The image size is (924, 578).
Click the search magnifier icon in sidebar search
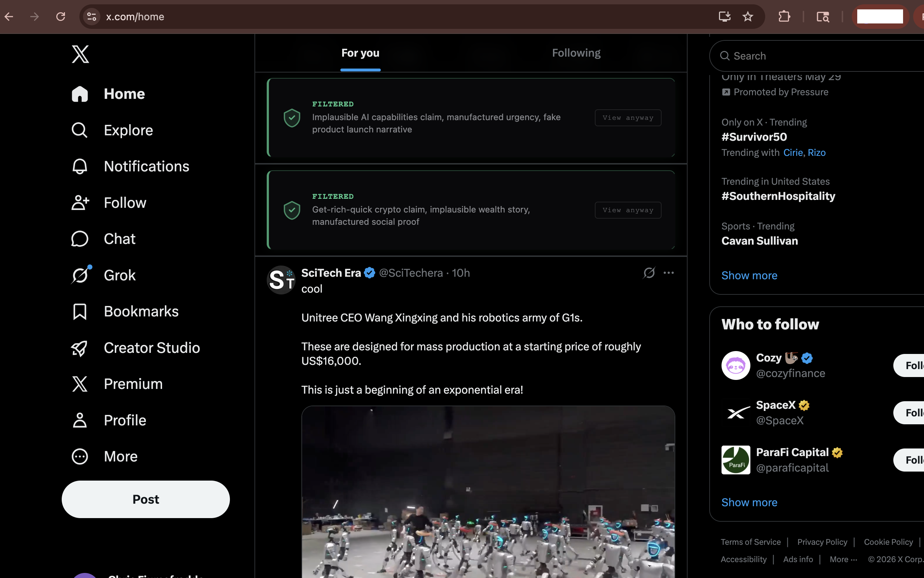pos(725,56)
